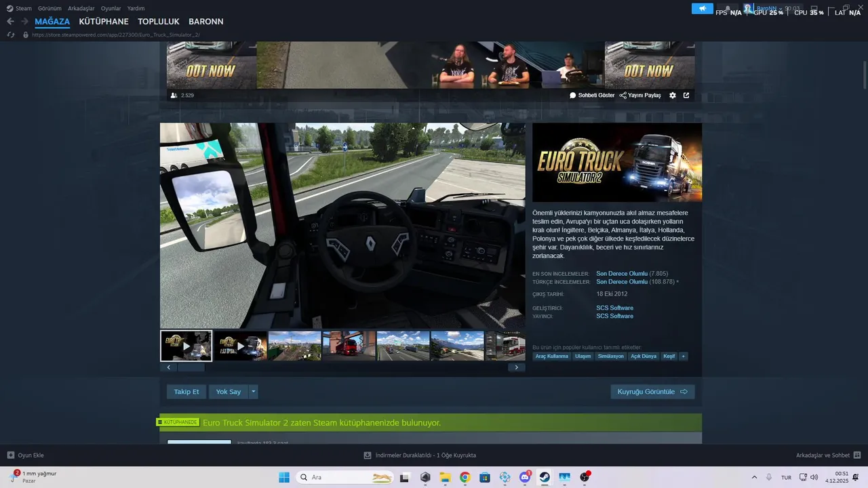Open the Steam announcements megaphone button
This screenshot has height=488, width=868.
(702, 8)
